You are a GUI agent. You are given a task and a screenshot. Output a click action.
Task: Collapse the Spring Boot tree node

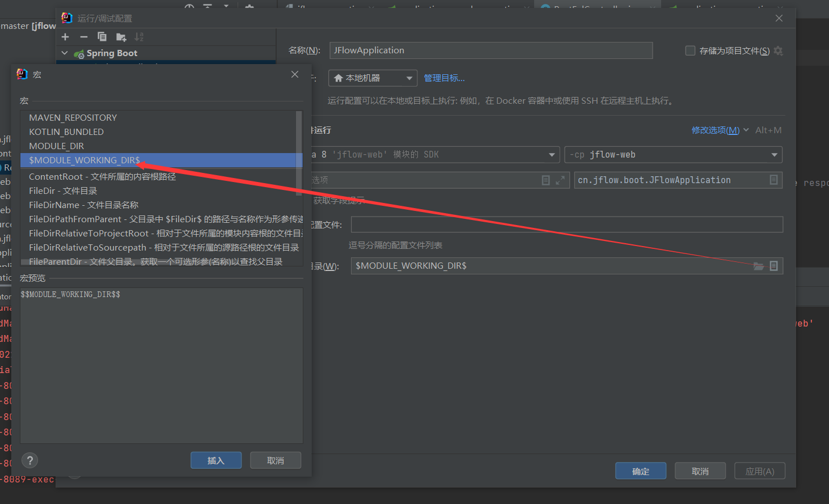click(x=65, y=53)
